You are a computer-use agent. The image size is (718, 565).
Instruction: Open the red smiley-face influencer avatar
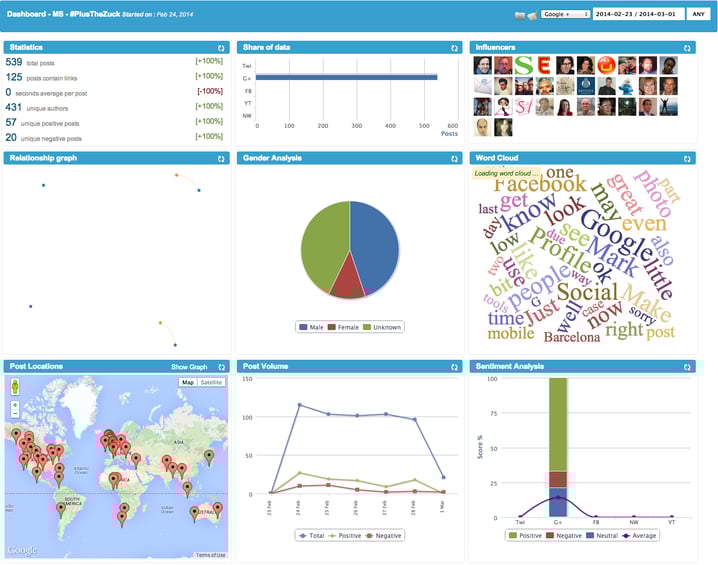[x=606, y=65]
